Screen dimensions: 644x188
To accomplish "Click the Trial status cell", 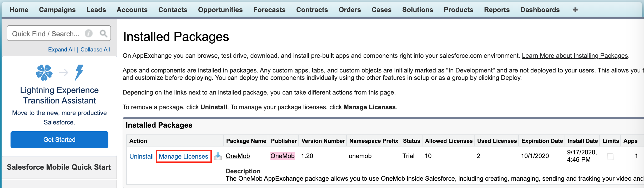I will [408, 156].
